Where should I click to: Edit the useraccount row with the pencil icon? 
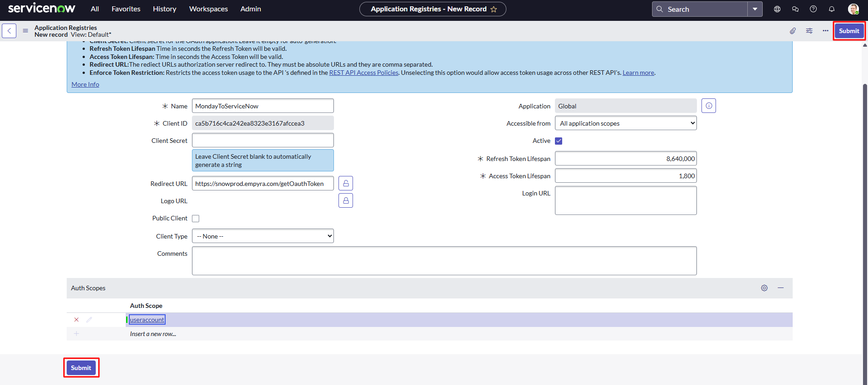(89, 320)
